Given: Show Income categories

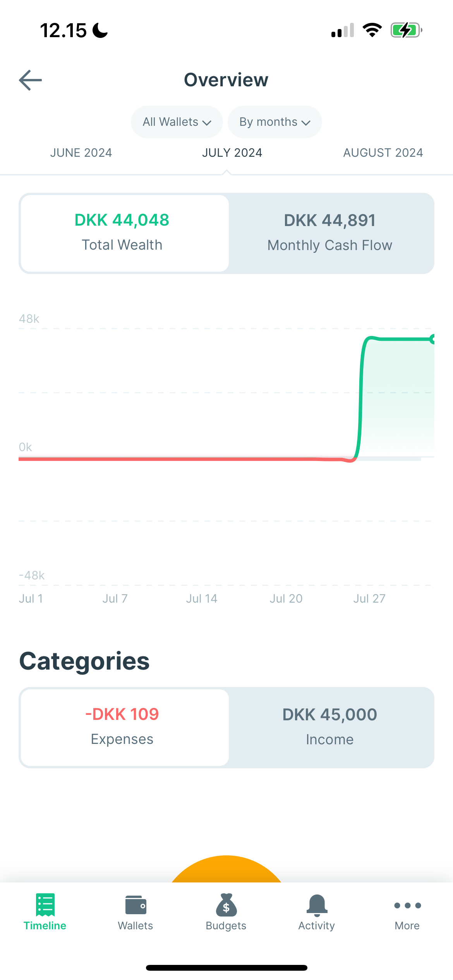Looking at the screenshot, I should click(330, 727).
